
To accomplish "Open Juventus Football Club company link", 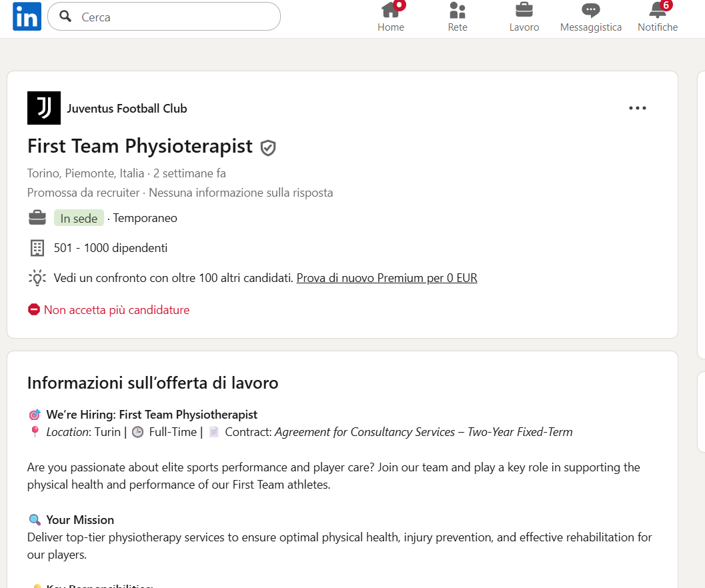I will [127, 109].
